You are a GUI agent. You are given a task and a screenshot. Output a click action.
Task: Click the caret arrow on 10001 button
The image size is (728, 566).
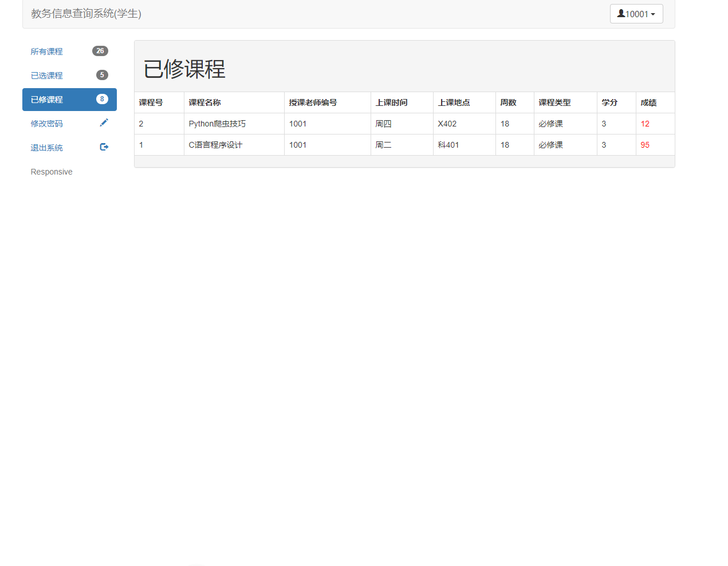pos(653,14)
